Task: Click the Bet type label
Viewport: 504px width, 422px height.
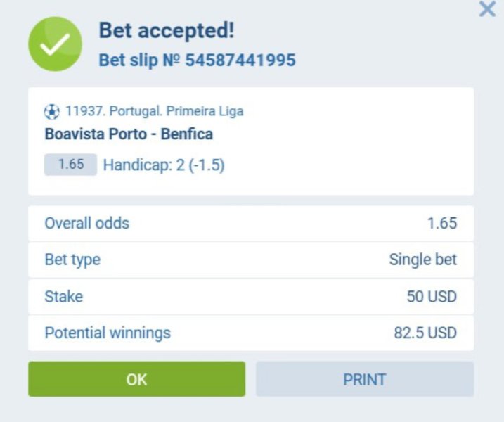Action: click(x=72, y=260)
